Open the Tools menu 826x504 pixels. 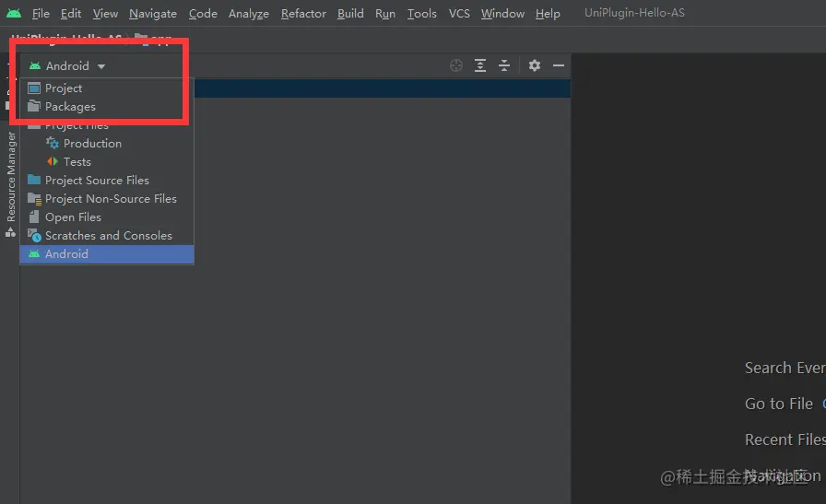pyautogui.click(x=421, y=13)
